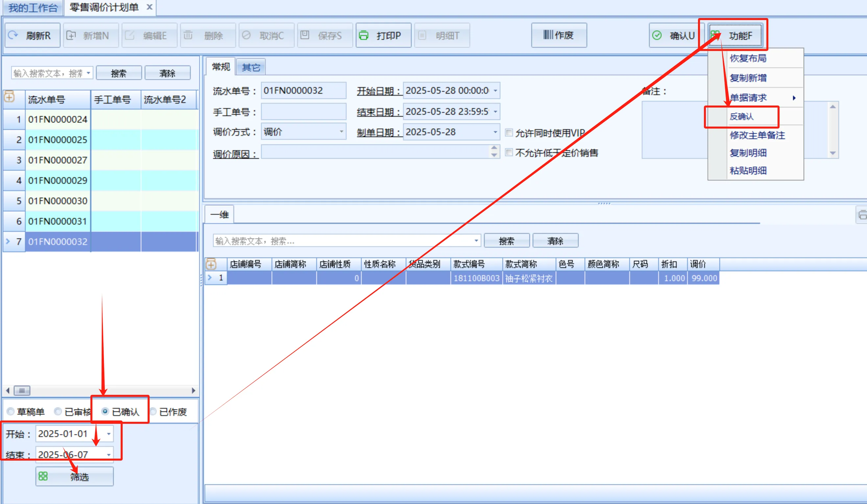Click the 筛选 filter button icon
867x504 pixels.
click(43, 476)
